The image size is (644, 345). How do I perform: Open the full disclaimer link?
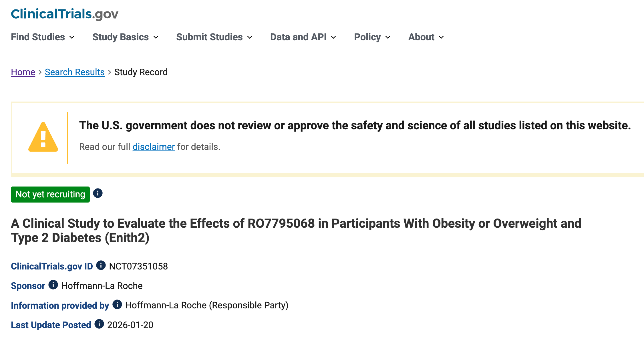tap(154, 147)
